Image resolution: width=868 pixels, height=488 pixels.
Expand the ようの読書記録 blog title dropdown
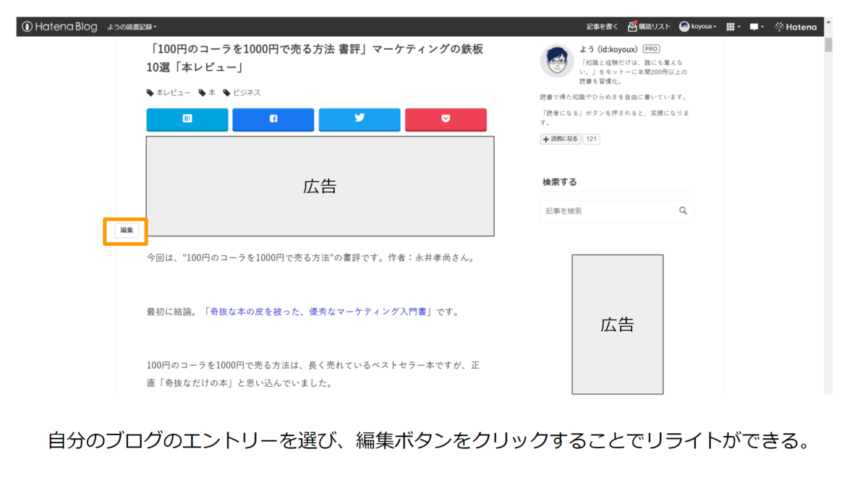[134, 26]
